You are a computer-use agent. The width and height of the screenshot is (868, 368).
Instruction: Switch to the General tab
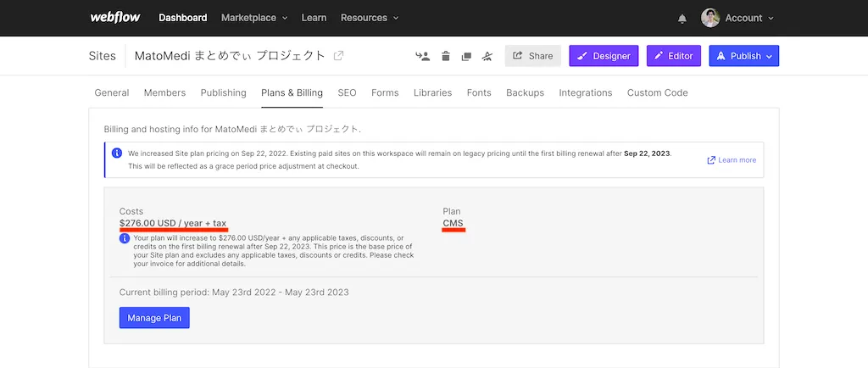tap(112, 93)
